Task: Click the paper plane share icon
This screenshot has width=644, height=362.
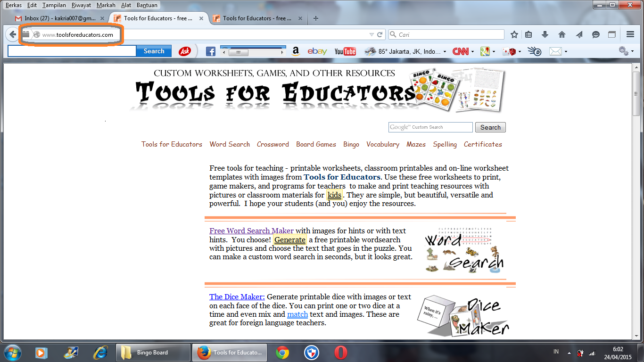Action: [579, 34]
